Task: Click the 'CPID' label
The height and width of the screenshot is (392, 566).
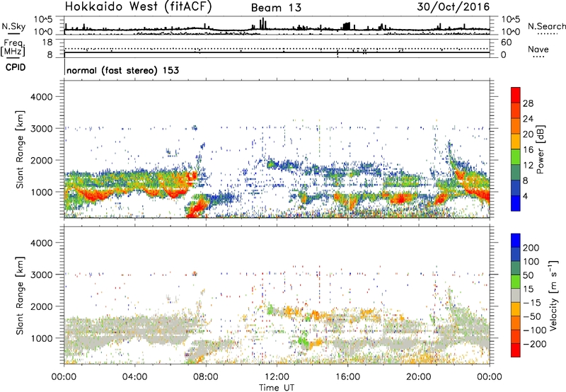Action: 16,67
